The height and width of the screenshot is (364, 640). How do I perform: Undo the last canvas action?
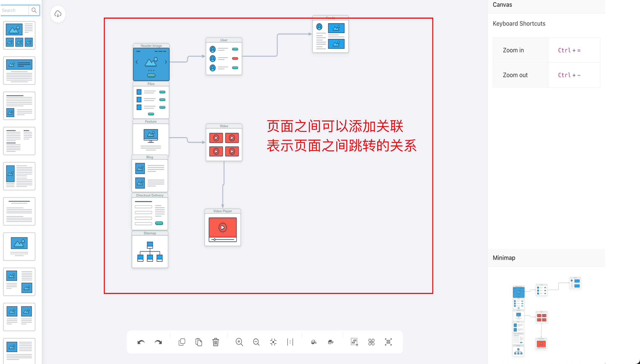click(x=141, y=342)
